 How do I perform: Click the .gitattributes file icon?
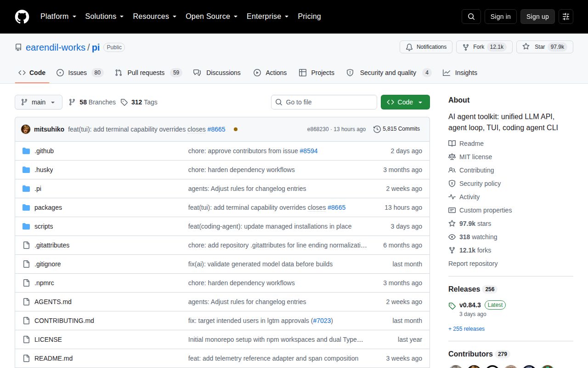[26, 245]
